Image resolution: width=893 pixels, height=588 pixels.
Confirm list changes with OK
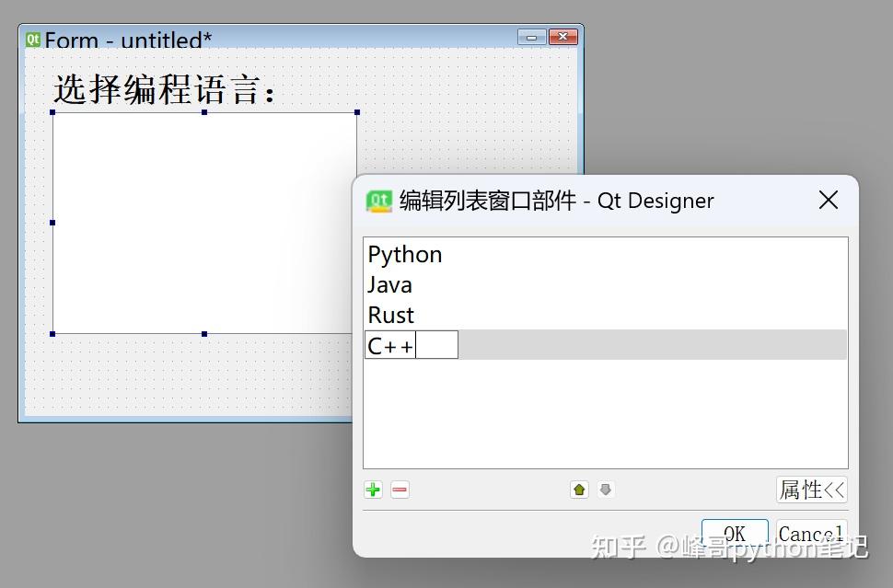point(734,534)
